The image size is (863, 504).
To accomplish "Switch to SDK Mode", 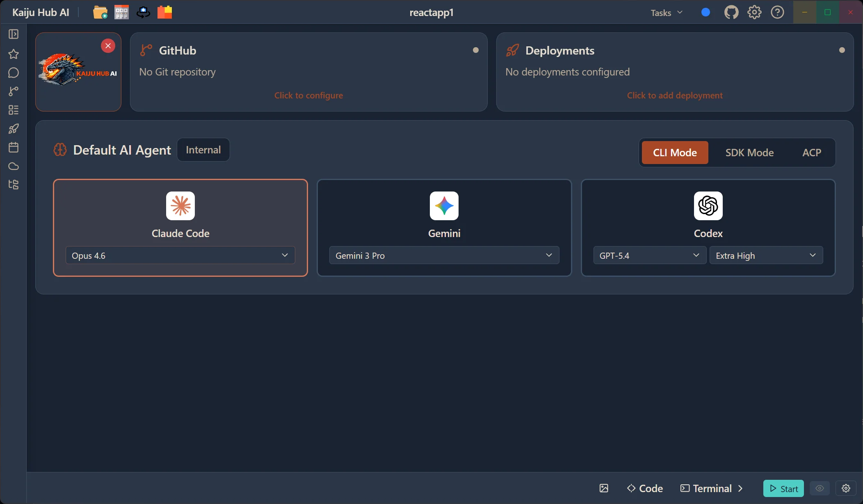I will click(749, 153).
